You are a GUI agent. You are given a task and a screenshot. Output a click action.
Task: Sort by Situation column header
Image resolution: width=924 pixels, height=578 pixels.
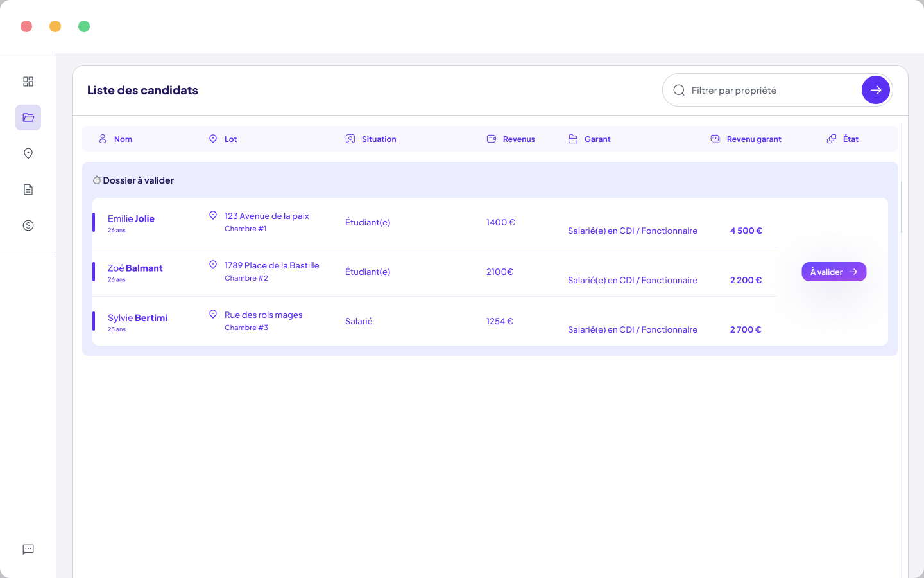379,139
